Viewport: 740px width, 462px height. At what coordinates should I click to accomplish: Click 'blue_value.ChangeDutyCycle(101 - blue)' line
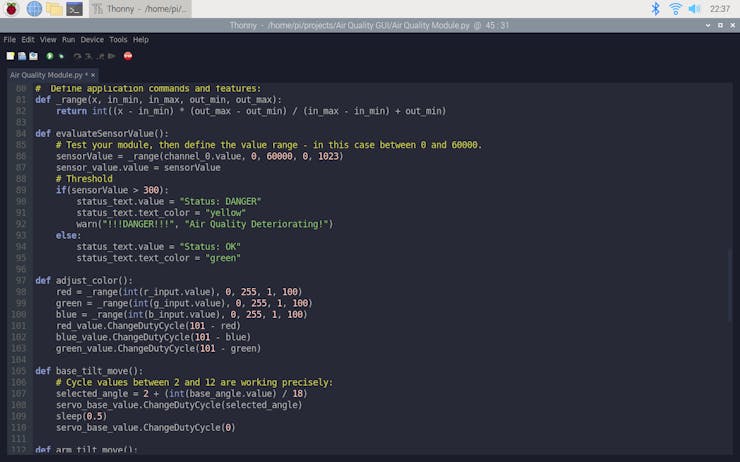click(x=153, y=337)
